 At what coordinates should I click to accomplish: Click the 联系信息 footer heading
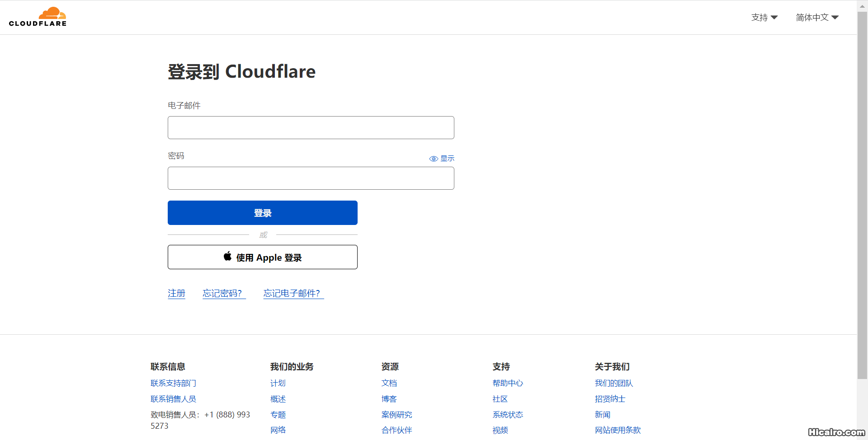168,367
